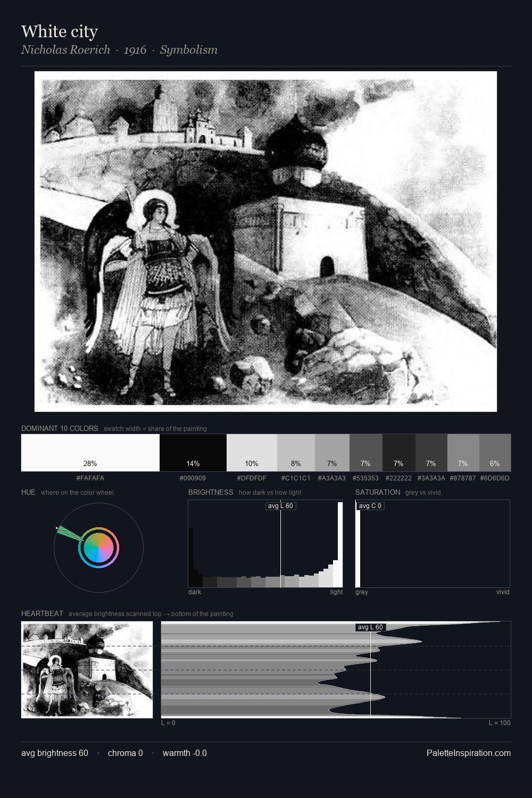532x798 pixels.
Task: Click the #6D6D6D hex code label
Action: point(495,478)
